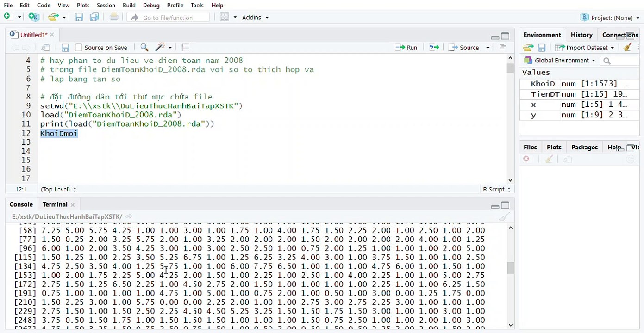Switch to the Connections tab
The width and height of the screenshot is (644, 333).
click(620, 35)
